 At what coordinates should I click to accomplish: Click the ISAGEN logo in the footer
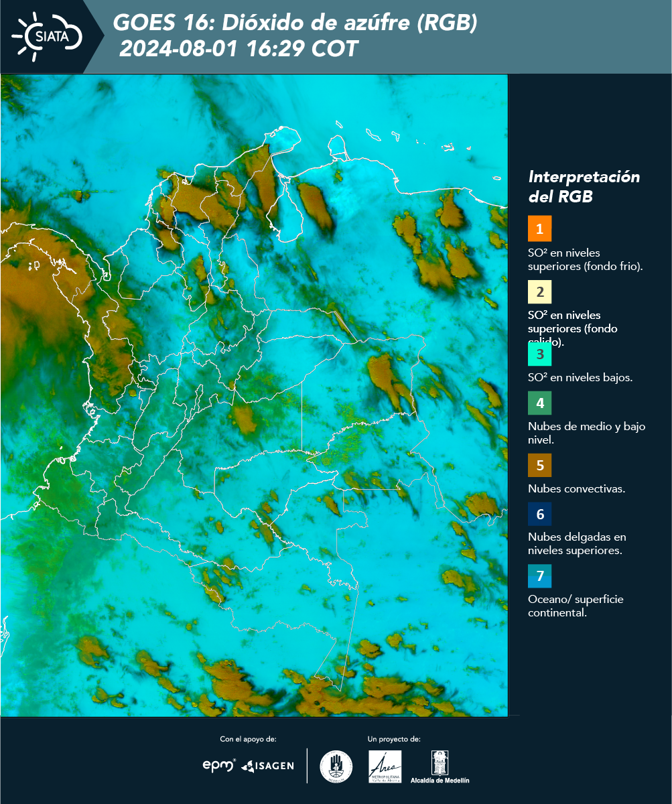268,766
